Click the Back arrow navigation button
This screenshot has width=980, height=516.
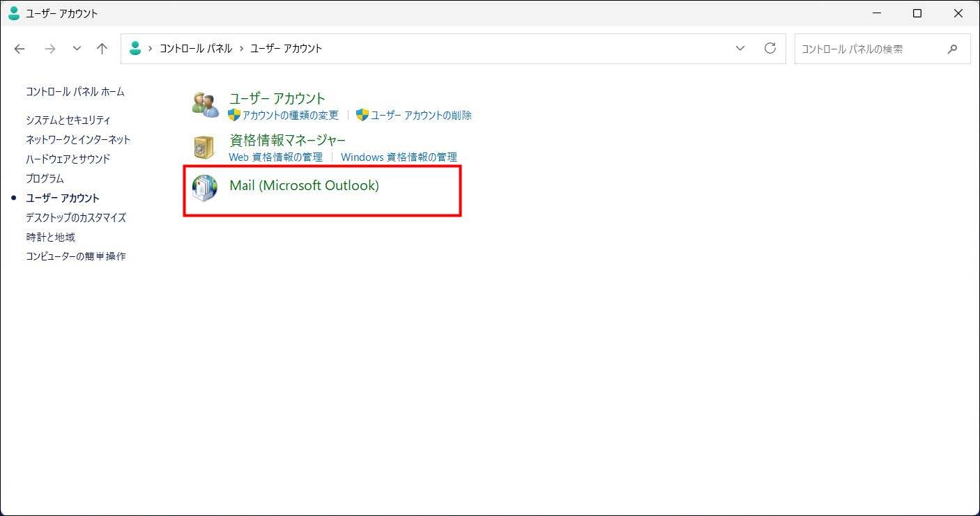coord(20,49)
